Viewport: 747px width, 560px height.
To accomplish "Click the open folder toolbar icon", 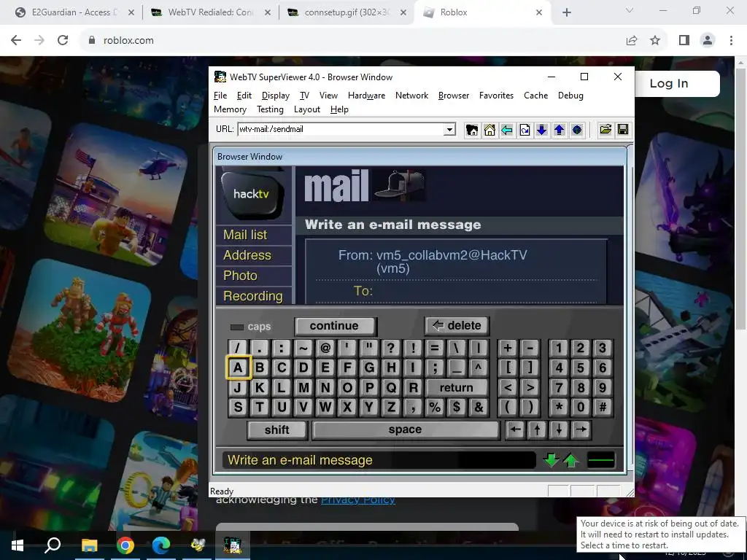I will point(605,130).
